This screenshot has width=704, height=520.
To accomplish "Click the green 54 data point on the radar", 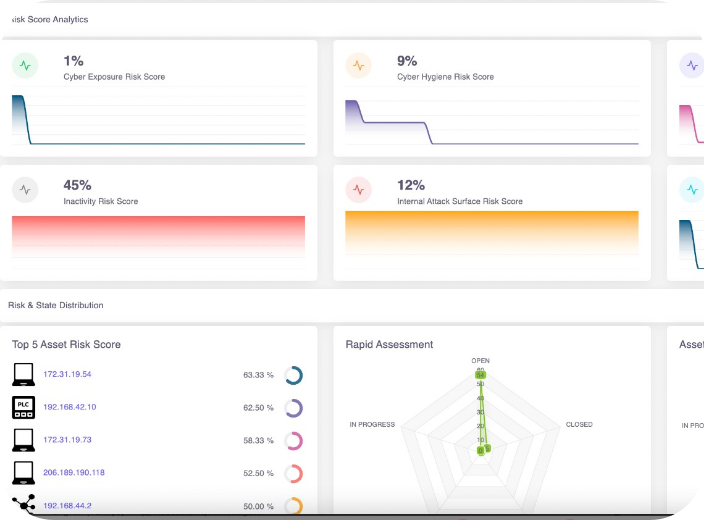I will point(480,375).
